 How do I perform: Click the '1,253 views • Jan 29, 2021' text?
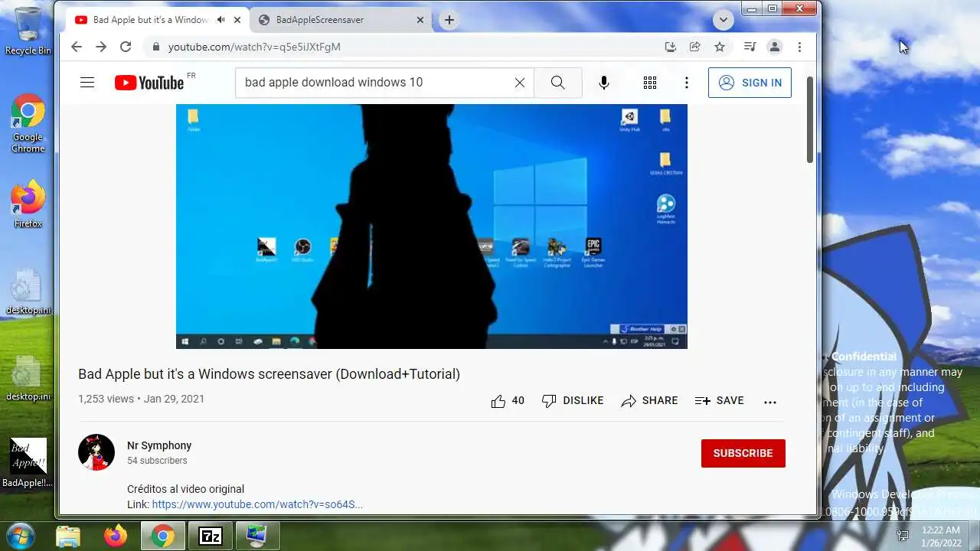141,399
